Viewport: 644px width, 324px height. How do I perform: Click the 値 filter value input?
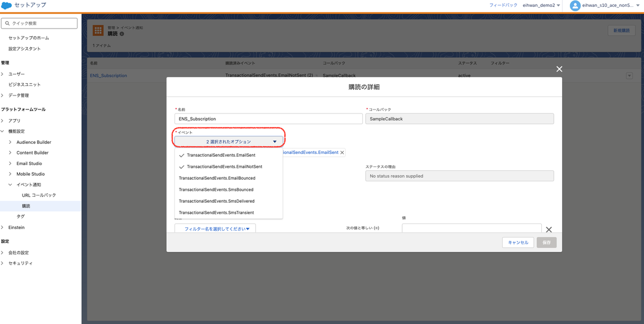point(471,229)
